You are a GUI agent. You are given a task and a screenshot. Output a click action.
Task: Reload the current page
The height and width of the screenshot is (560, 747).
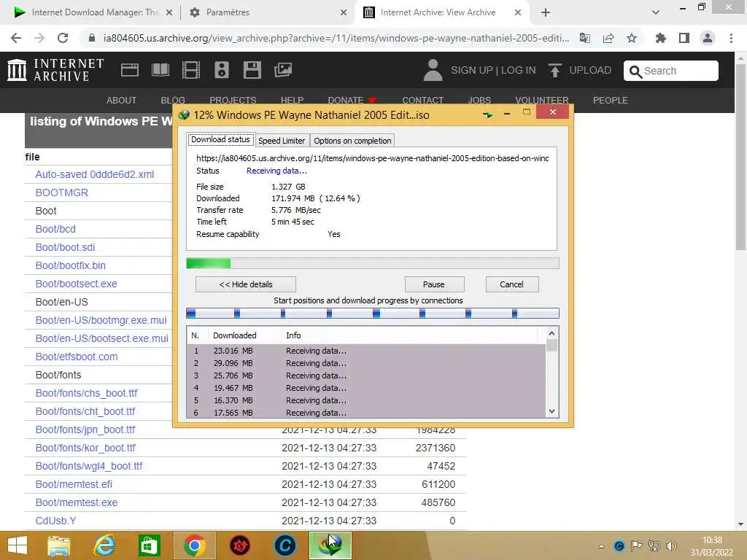[x=63, y=38]
